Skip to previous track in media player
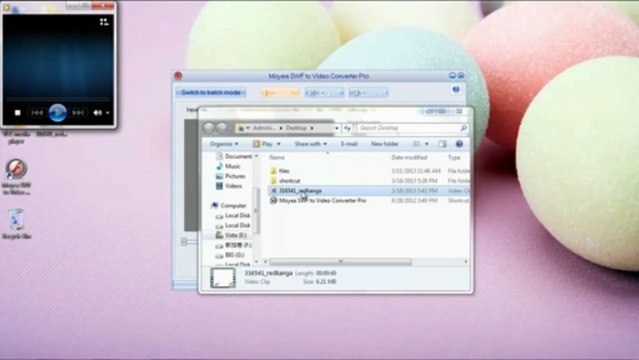639x360 pixels. 37,113
